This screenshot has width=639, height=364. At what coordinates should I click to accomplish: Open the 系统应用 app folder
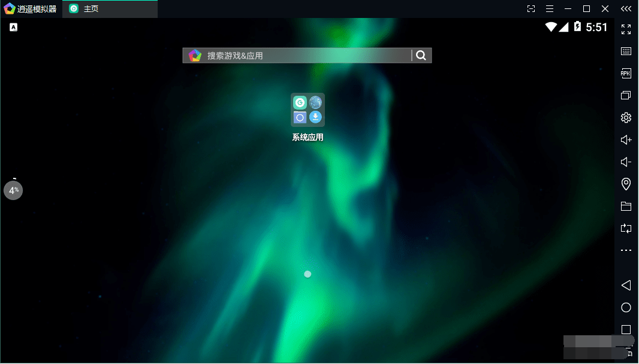pos(307,110)
